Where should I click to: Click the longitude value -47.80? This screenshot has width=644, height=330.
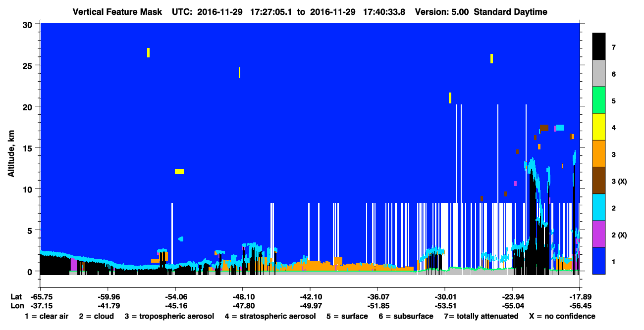pyautogui.click(x=242, y=306)
